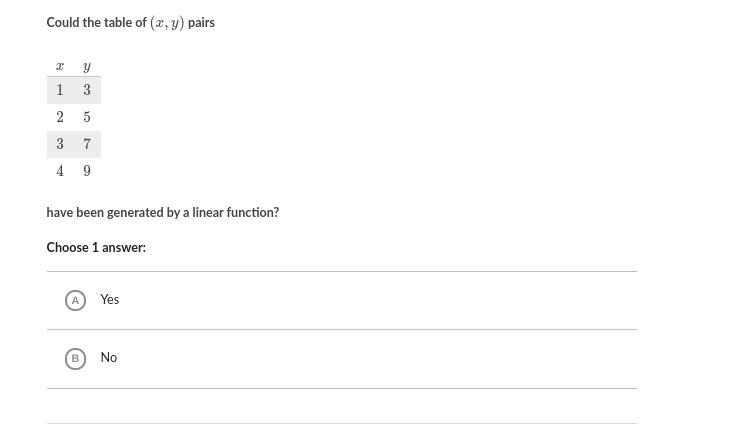Click y value 9 in the table
Viewport: 731px width, 433px height.
coord(87,171)
